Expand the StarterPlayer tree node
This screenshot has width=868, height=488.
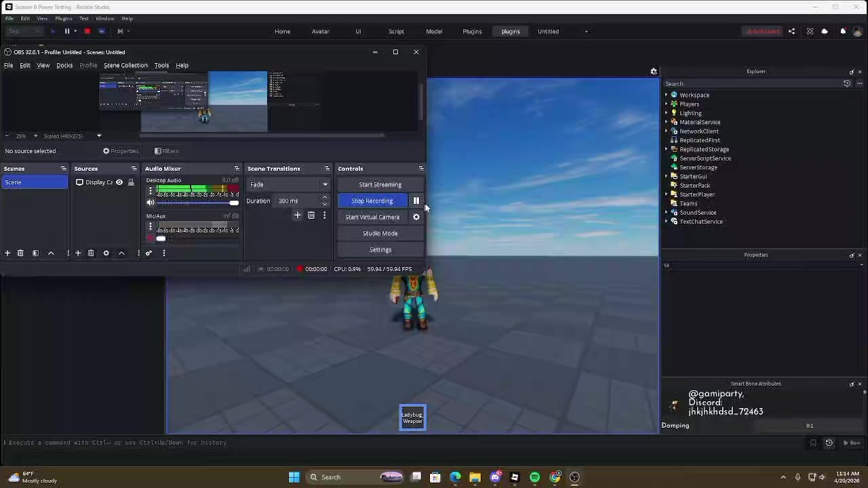tap(666, 195)
